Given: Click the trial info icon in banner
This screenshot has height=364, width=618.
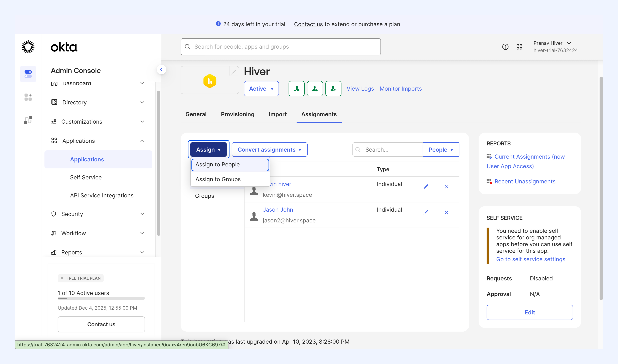Looking at the screenshot, I should pyautogui.click(x=218, y=24).
